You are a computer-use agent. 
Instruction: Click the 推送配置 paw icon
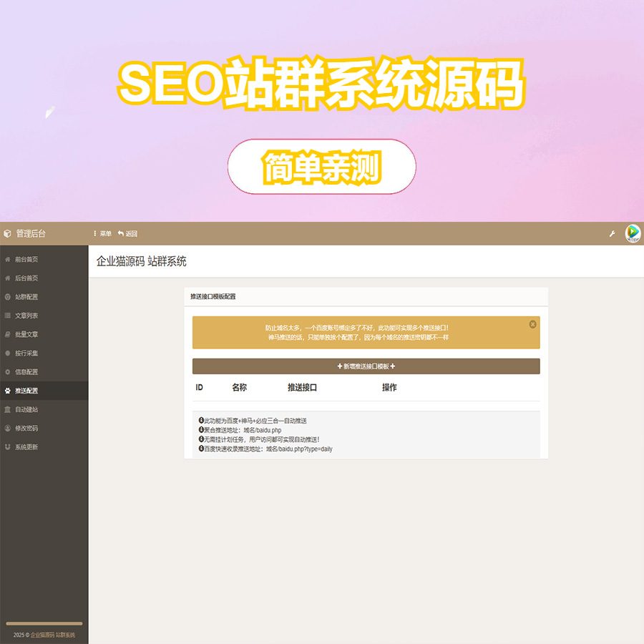point(8,390)
